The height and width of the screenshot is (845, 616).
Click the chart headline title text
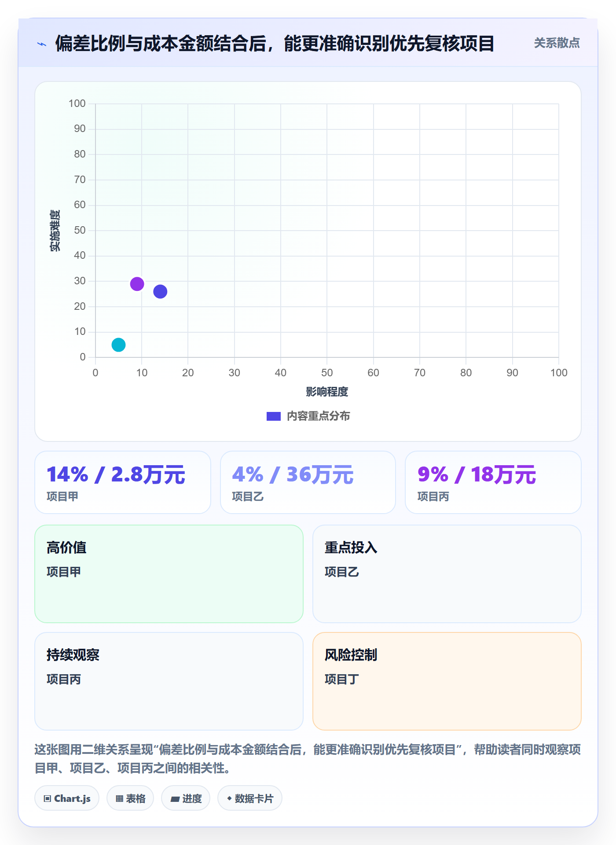tap(275, 44)
